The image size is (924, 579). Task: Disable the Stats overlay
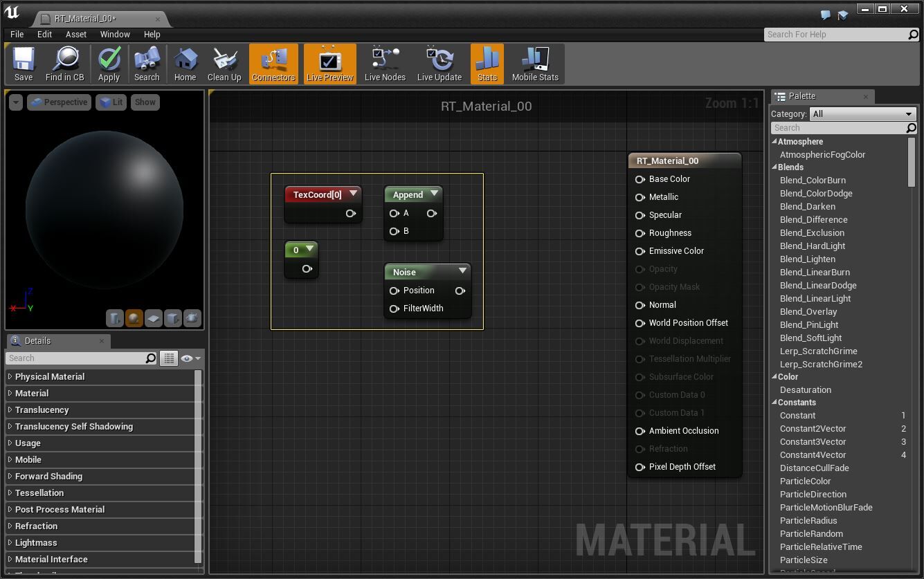tap(487, 64)
